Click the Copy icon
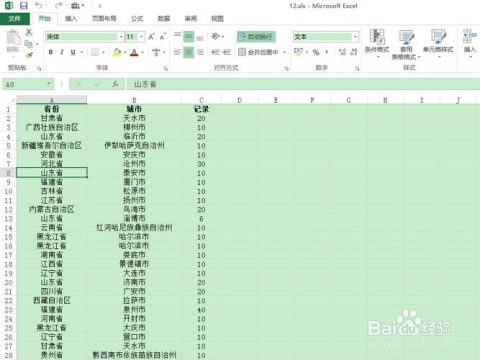 point(29,44)
